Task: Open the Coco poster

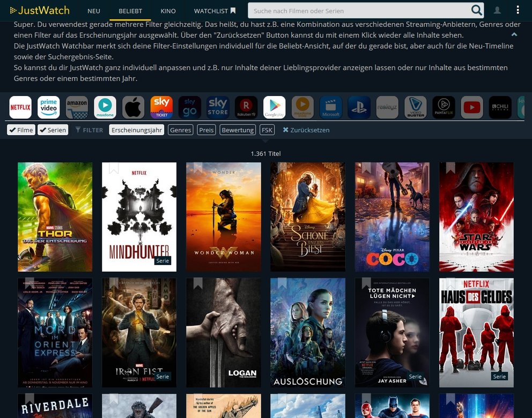Action: 392,217
